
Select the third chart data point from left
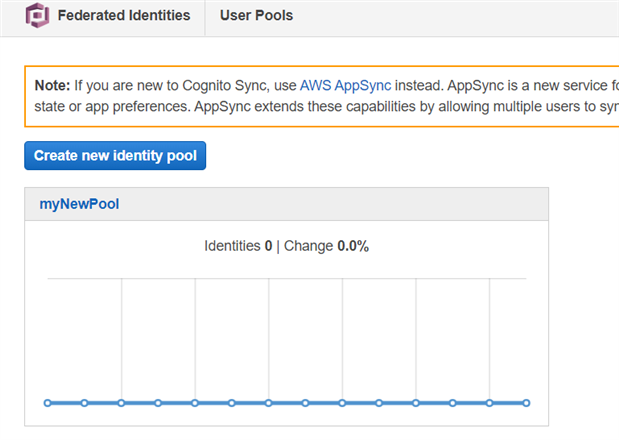pos(121,403)
